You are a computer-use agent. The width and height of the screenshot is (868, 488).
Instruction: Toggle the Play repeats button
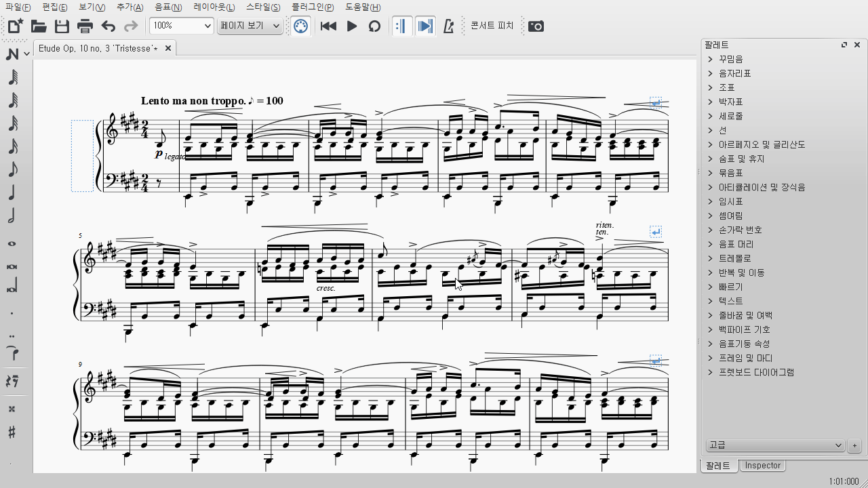pos(402,26)
